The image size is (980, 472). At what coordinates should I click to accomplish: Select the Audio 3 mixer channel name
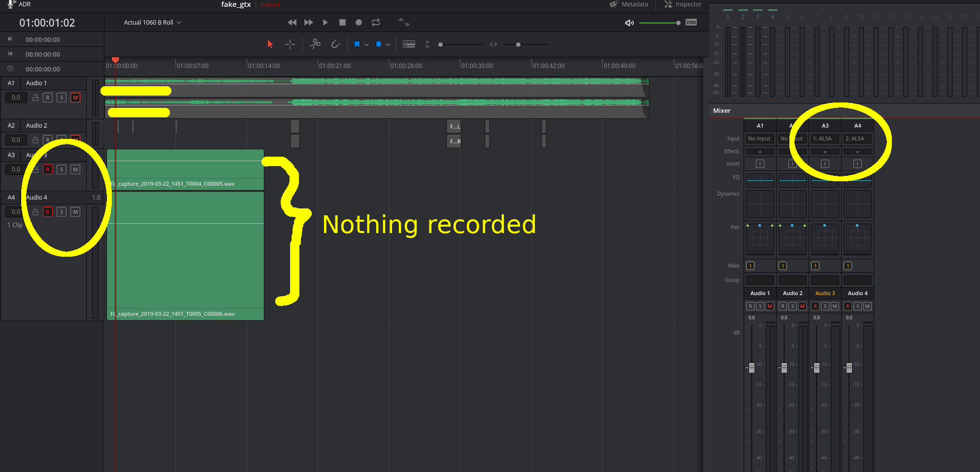pyautogui.click(x=825, y=293)
